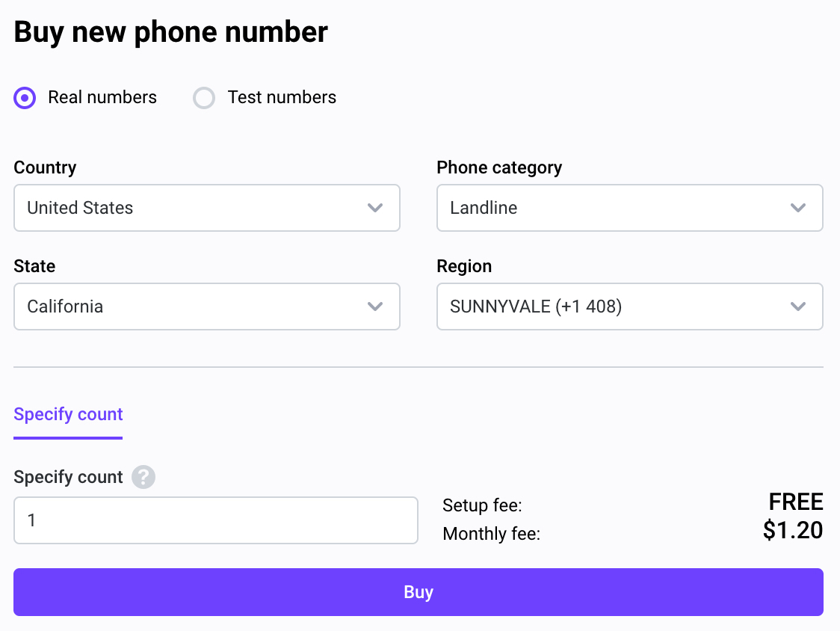Click the Specify count field label

click(68, 477)
